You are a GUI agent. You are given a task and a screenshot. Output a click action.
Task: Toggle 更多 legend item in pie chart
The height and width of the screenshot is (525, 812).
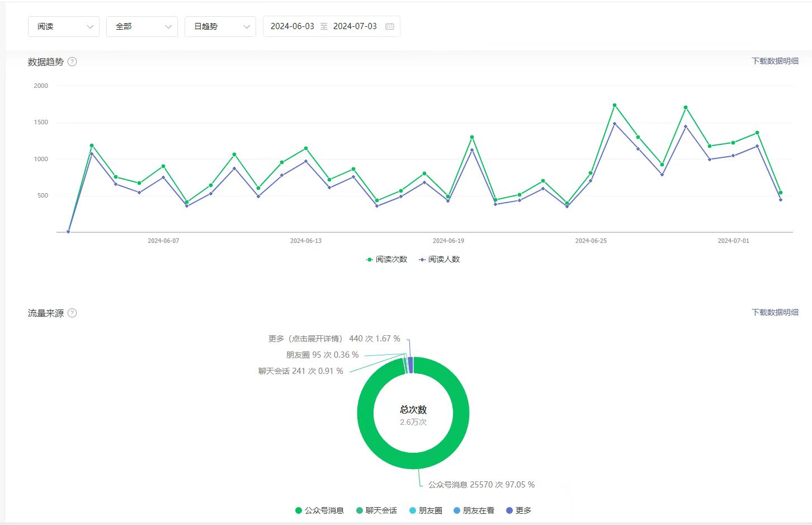tap(518, 510)
